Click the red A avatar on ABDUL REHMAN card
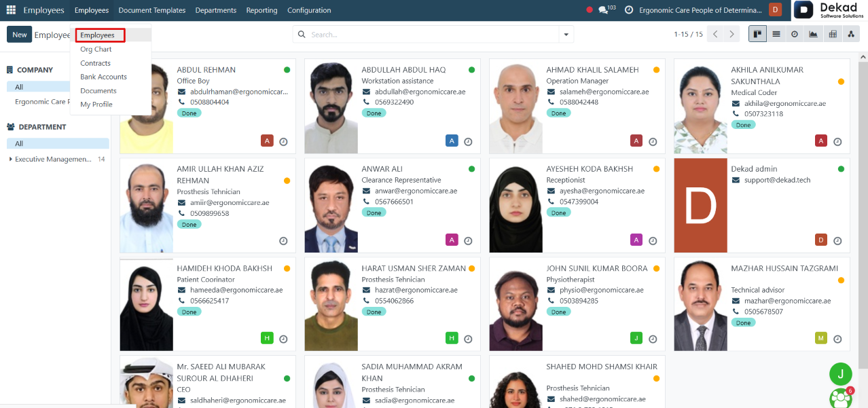The image size is (868, 408). pos(267,141)
